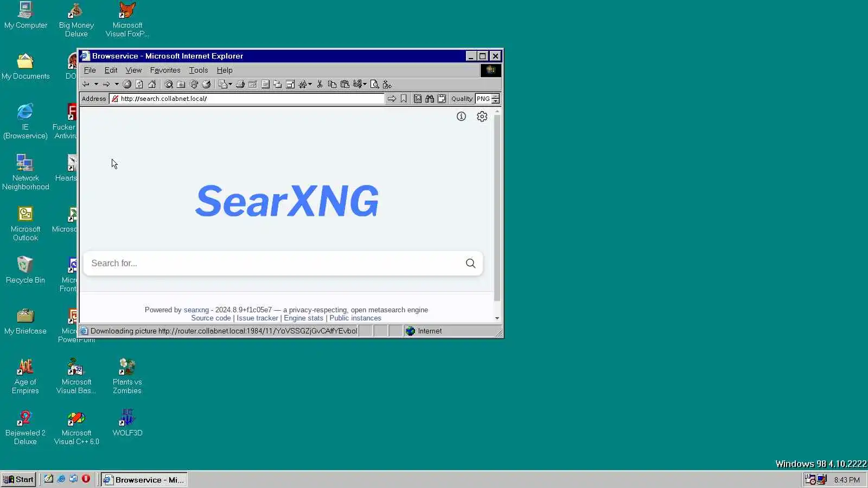Open WOLF3D desktop icon
This screenshot has height=488, width=868.
point(127,423)
